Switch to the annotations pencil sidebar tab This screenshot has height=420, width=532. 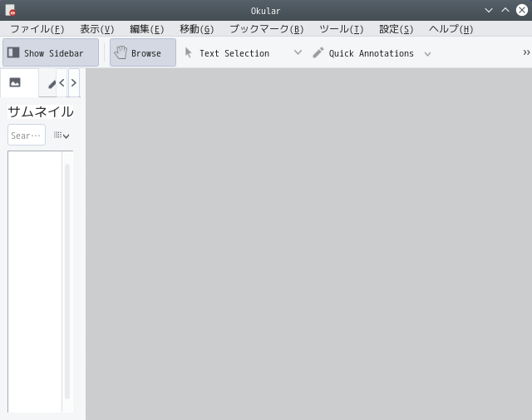point(50,83)
